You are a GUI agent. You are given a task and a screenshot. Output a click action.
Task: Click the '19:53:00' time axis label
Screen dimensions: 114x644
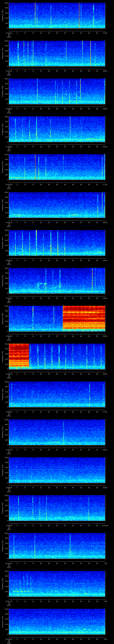click(9, 298)
